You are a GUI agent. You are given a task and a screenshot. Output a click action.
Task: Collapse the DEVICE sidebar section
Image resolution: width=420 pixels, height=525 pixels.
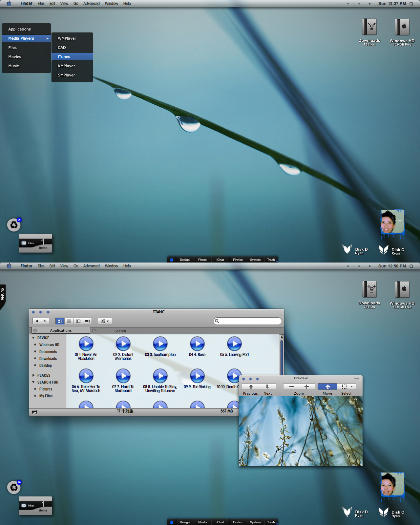tap(33, 338)
